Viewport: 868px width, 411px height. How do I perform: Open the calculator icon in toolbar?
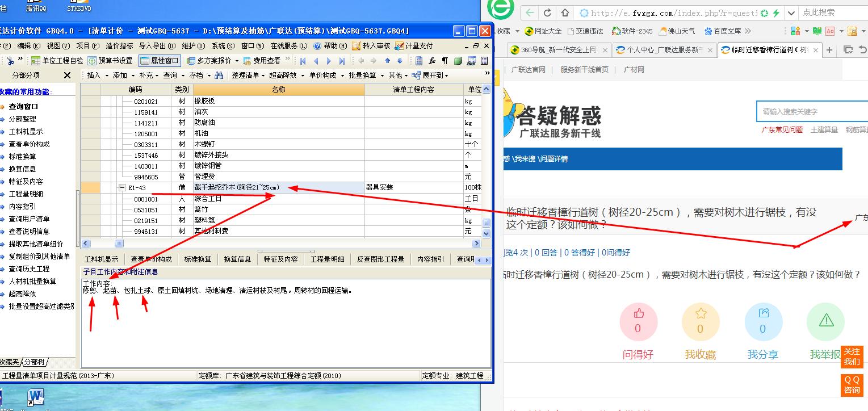[419, 61]
